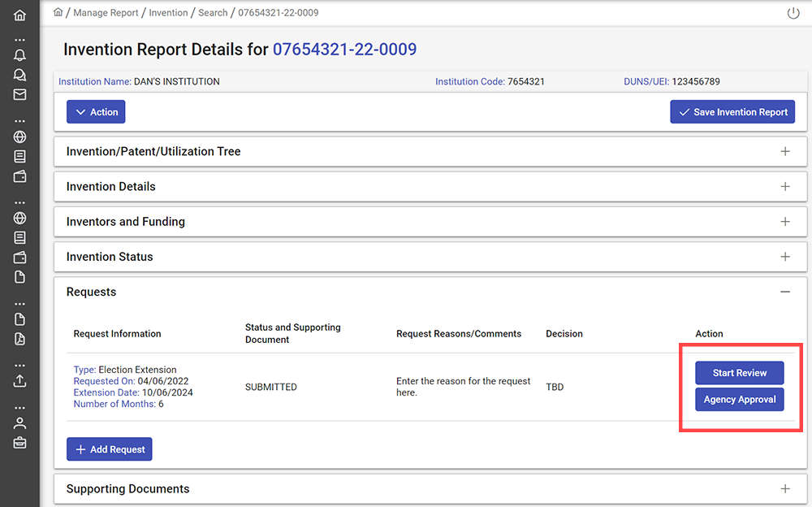The height and width of the screenshot is (507, 812).
Task: Click Request Reasons/Comments column header
Action: (x=459, y=334)
